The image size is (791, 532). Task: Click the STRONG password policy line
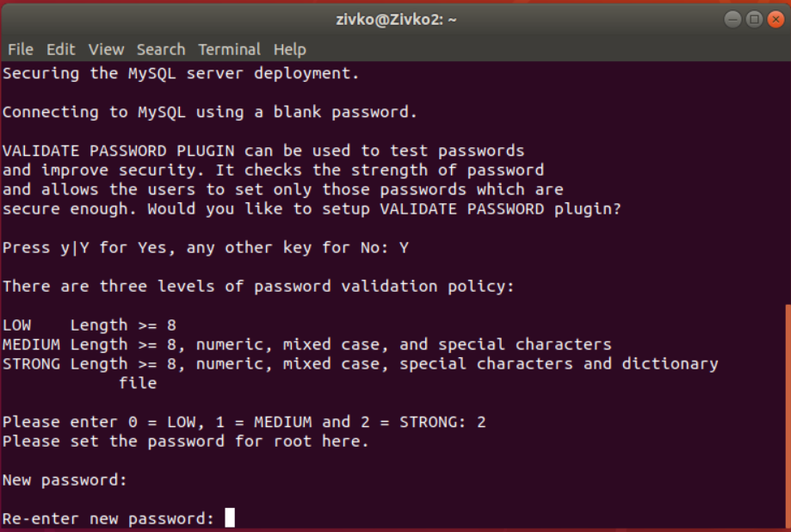click(x=360, y=363)
